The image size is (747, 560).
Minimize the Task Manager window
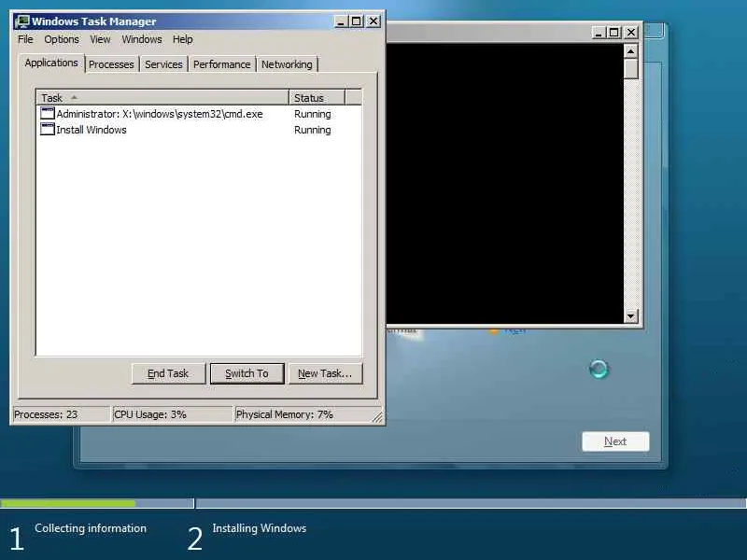tap(340, 21)
